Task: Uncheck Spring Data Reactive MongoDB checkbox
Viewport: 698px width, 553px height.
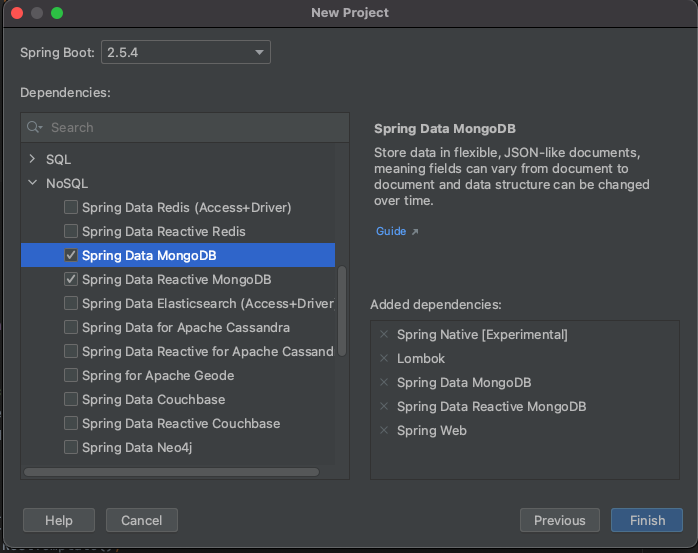Action: tap(71, 280)
